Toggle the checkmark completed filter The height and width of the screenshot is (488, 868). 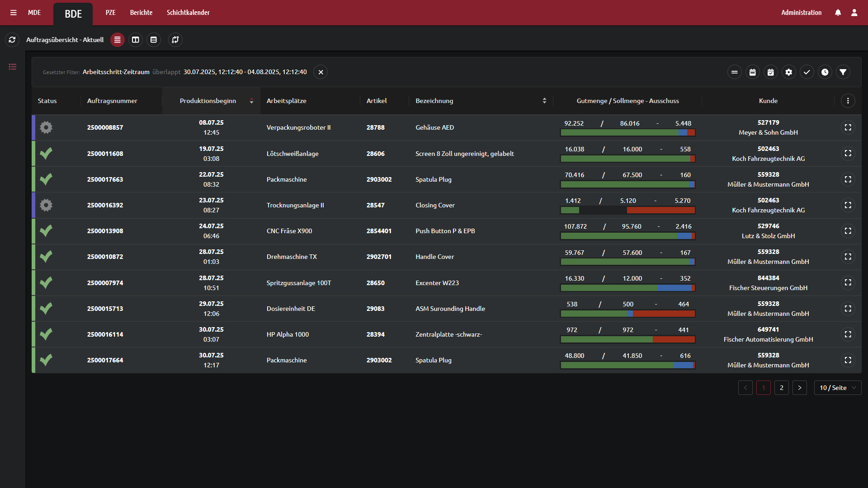tap(807, 72)
